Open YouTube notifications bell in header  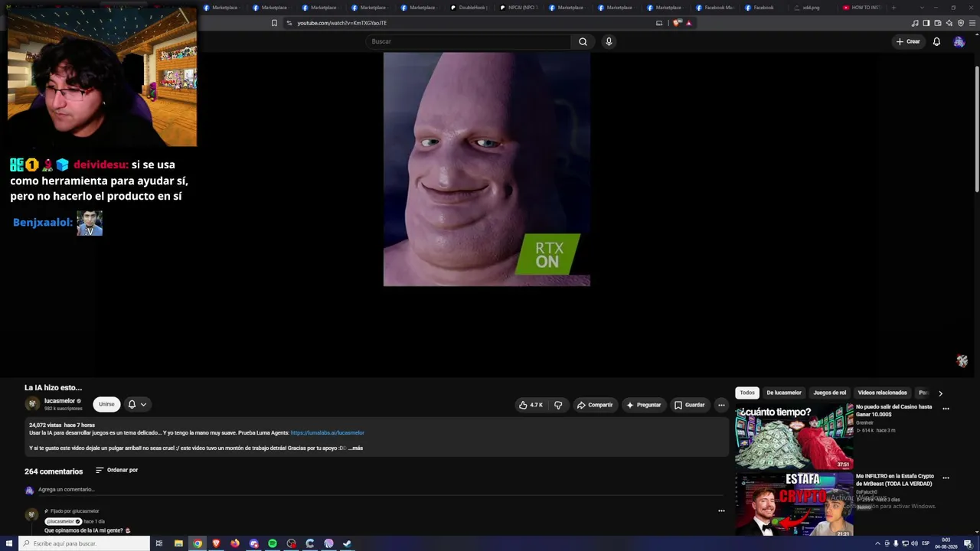tap(936, 41)
